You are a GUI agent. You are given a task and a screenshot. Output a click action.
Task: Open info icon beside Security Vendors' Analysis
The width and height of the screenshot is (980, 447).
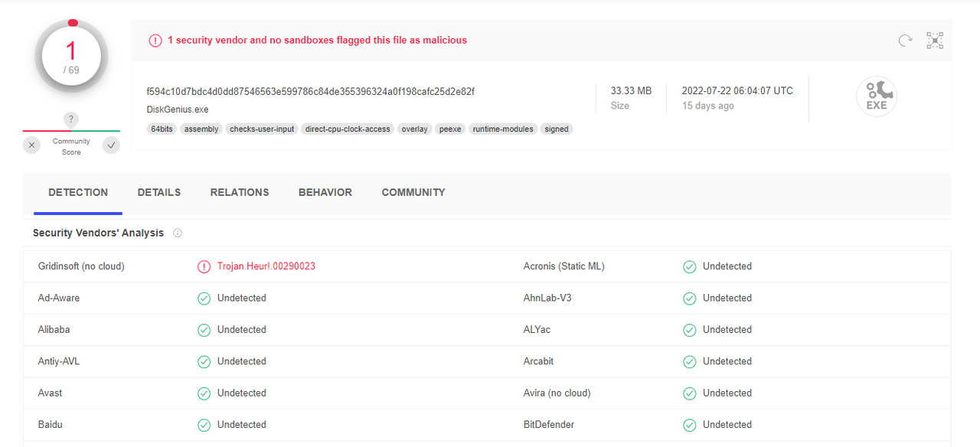[x=178, y=233]
